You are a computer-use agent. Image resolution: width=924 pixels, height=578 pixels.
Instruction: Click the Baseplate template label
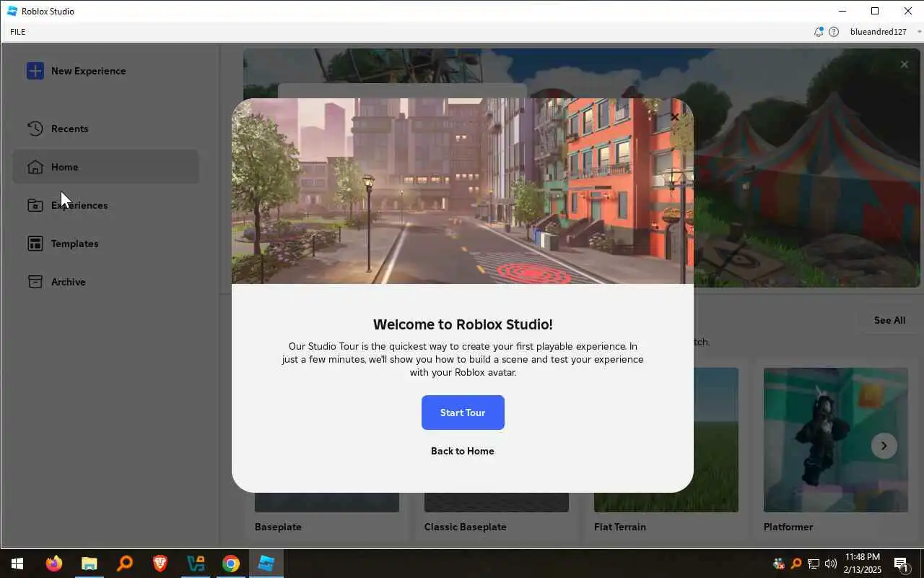(278, 527)
